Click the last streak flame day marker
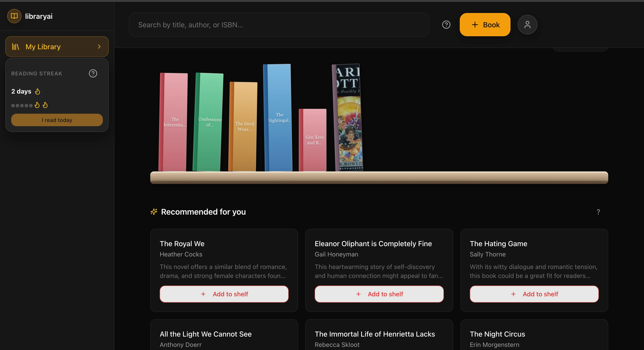The image size is (644, 350). click(x=45, y=105)
